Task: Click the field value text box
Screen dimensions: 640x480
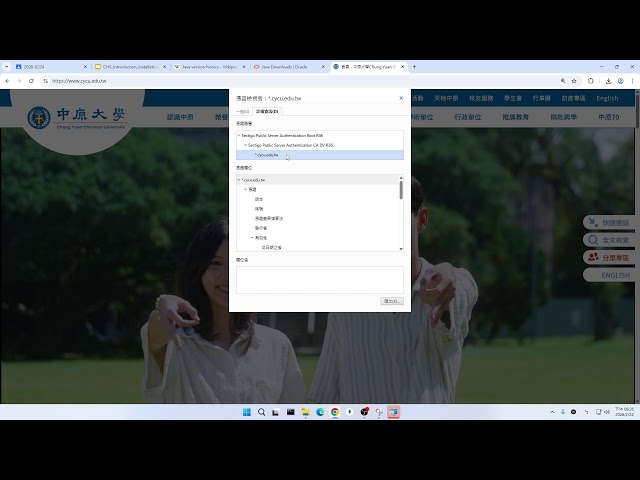Action: pos(318,279)
